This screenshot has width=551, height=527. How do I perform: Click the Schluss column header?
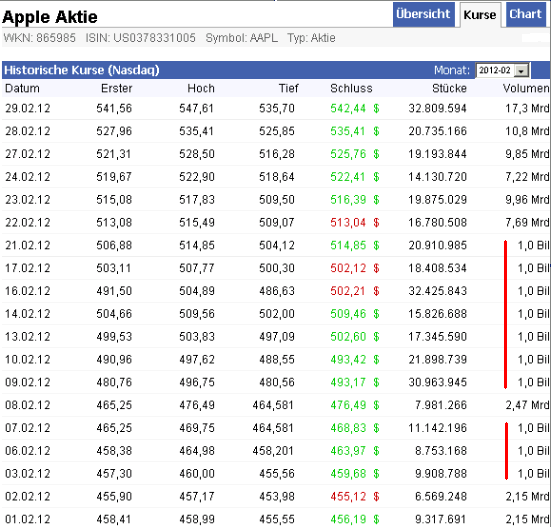[351, 88]
